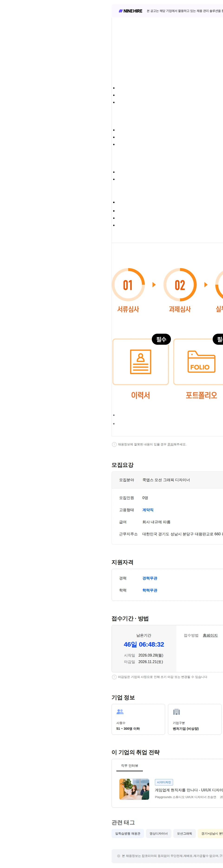
Task: Click the info icon beside 채용정보 notice
Action: (x=114, y=444)
